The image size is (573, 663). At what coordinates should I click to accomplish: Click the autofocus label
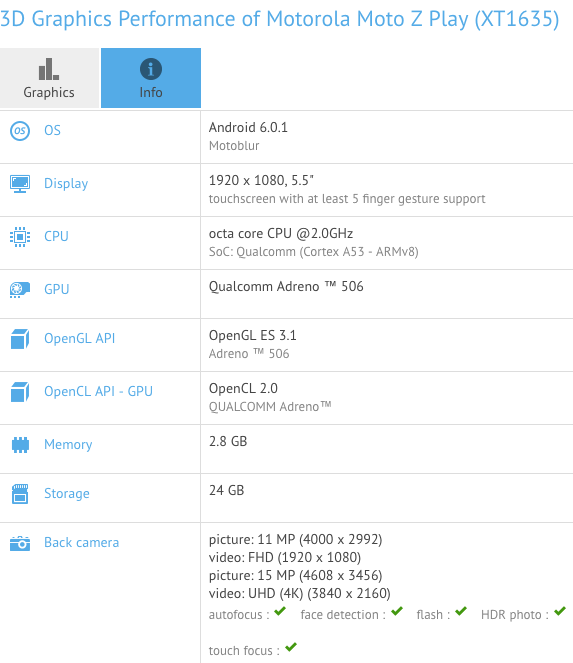(239, 615)
